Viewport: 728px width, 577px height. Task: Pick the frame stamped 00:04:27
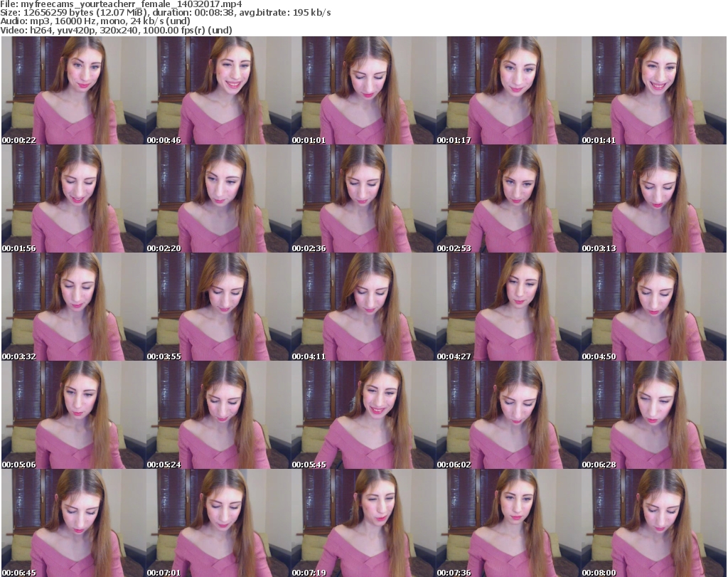coord(509,307)
